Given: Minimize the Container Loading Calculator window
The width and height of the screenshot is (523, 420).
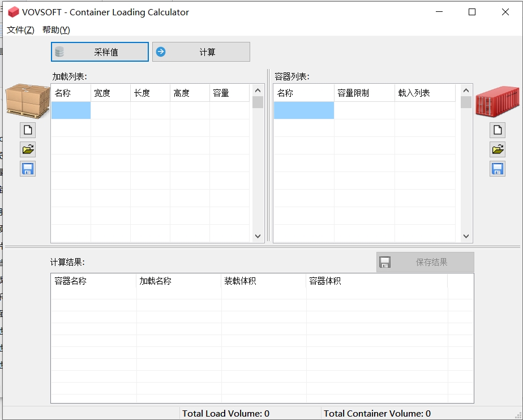Looking at the screenshot, I should tap(439, 12).
